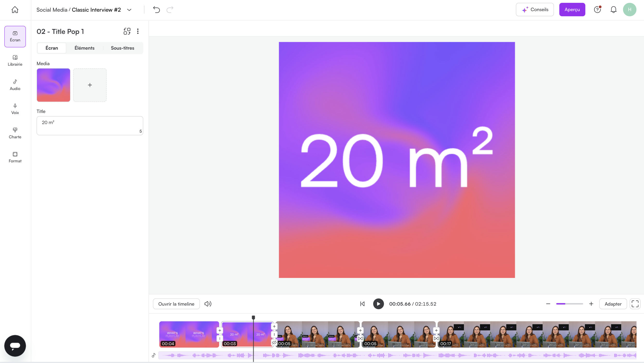Open the Audio sidebar panel
Image resolution: width=644 pixels, height=363 pixels.
pyautogui.click(x=15, y=85)
